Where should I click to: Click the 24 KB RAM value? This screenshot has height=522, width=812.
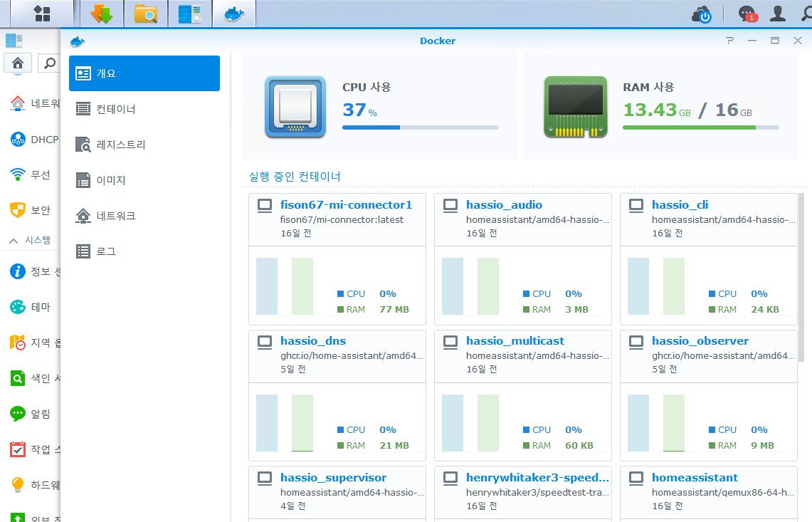point(765,310)
